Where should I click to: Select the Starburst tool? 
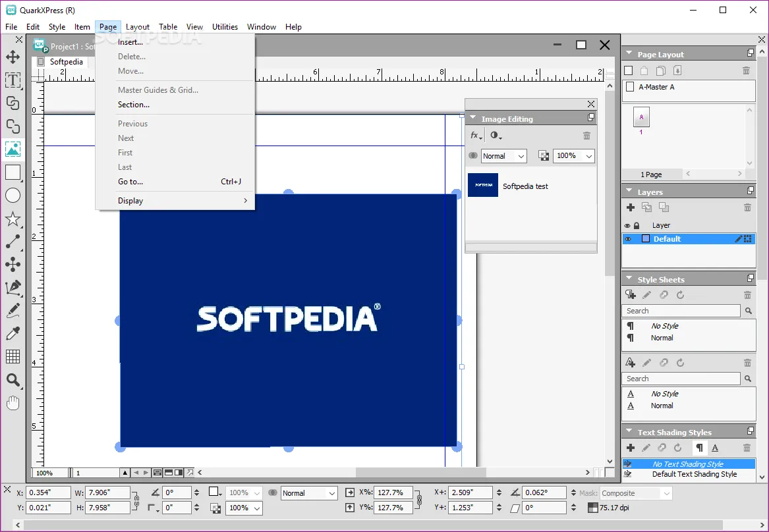[13, 219]
